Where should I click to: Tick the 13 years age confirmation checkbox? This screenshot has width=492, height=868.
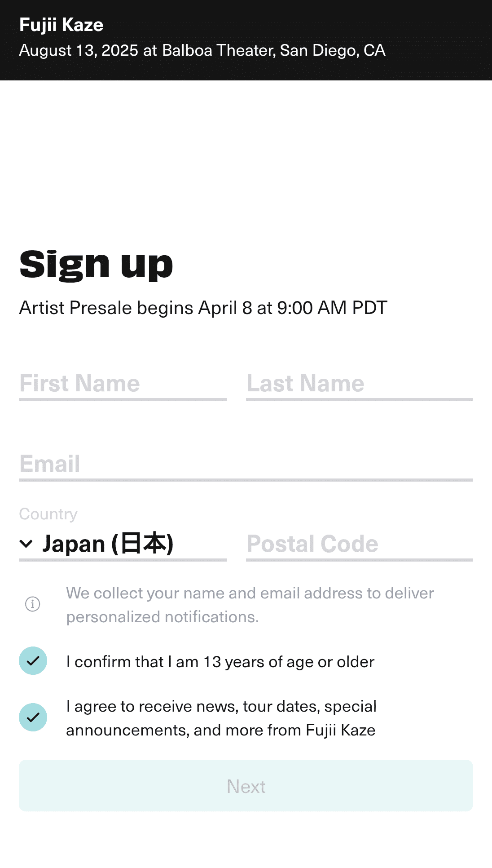click(33, 661)
